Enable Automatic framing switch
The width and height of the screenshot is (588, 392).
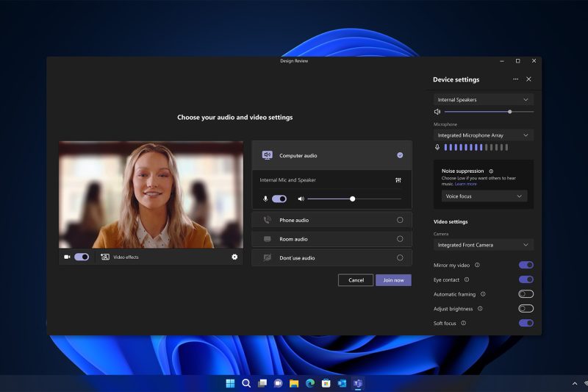point(526,294)
